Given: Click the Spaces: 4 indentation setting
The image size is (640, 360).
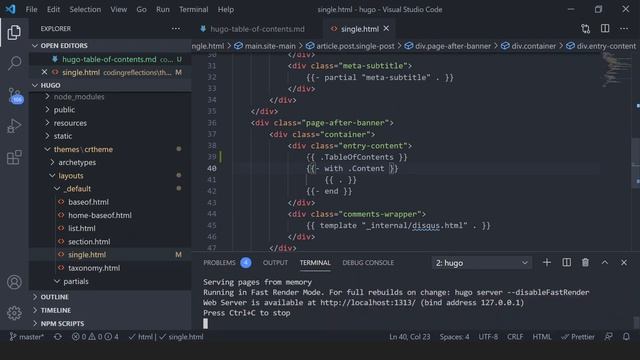Looking at the screenshot, I should [454, 337].
